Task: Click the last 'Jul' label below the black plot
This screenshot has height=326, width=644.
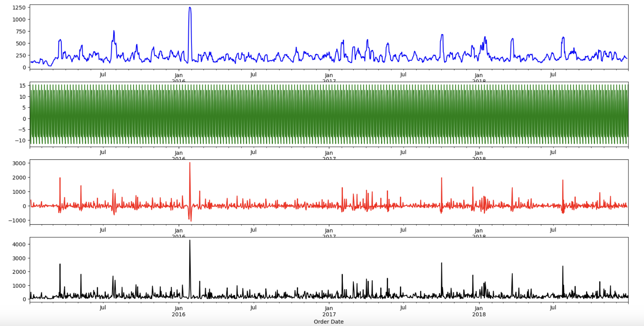Action: [553, 307]
